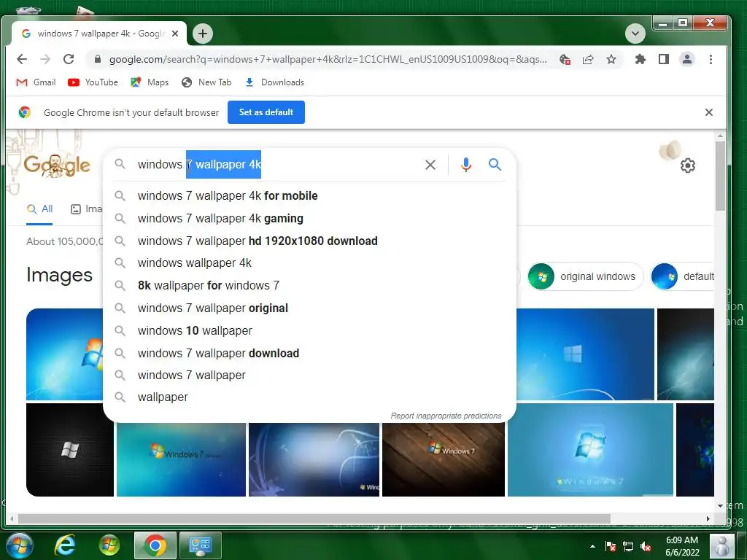Open the taskbar clock showing 6:09 AM
The height and width of the screenshot is (560, 747).
pos(682,546)
